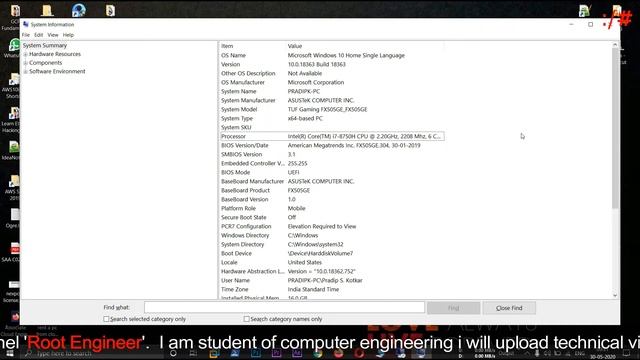Select the OS Manufacturer row
The image size is (640, 360).
(332, 82)
